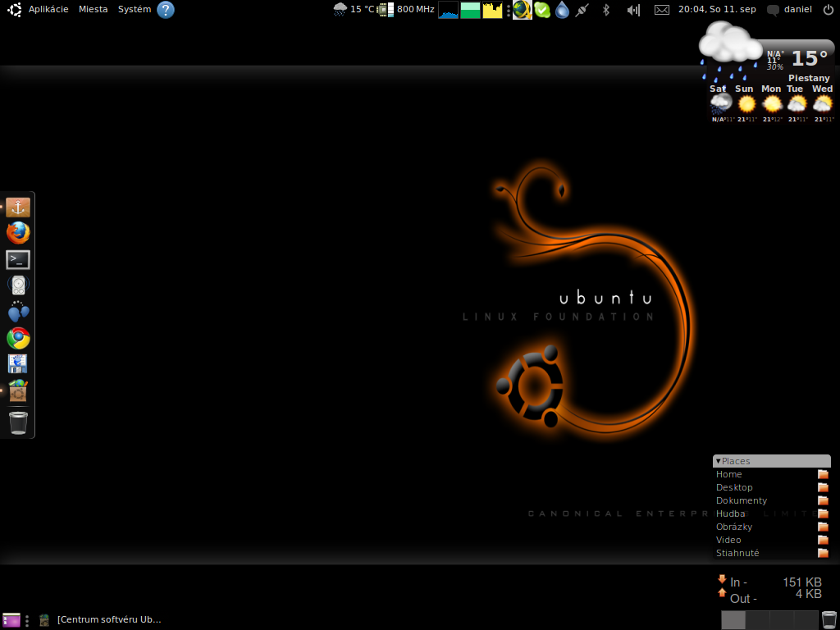This screenshot has height=630, width=840.
Task: Open the blue footprints dock icon
Action: (x=18, y=311)
